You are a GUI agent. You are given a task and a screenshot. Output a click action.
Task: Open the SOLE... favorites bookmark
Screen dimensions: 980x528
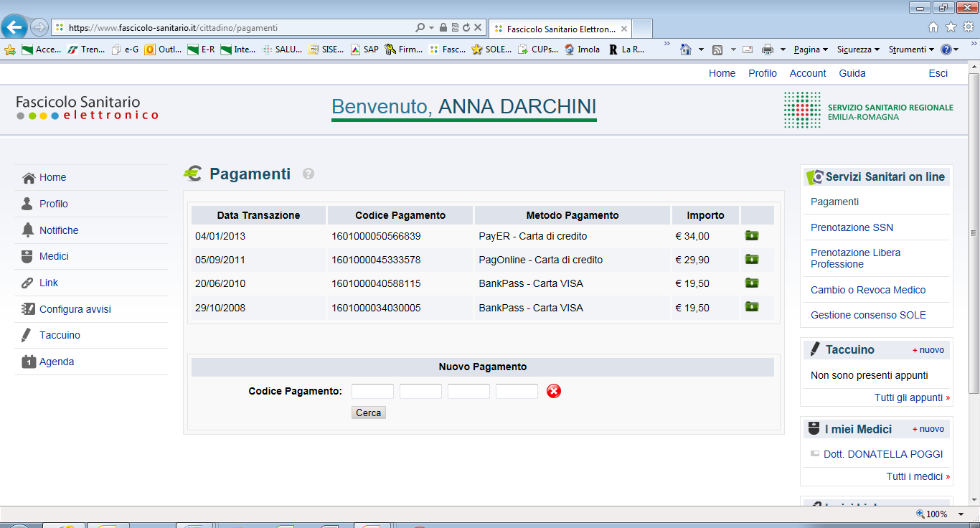pos(492,49)
